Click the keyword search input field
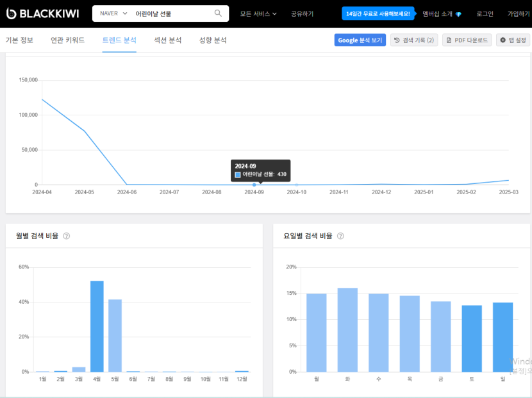 (x=172, y=13)
